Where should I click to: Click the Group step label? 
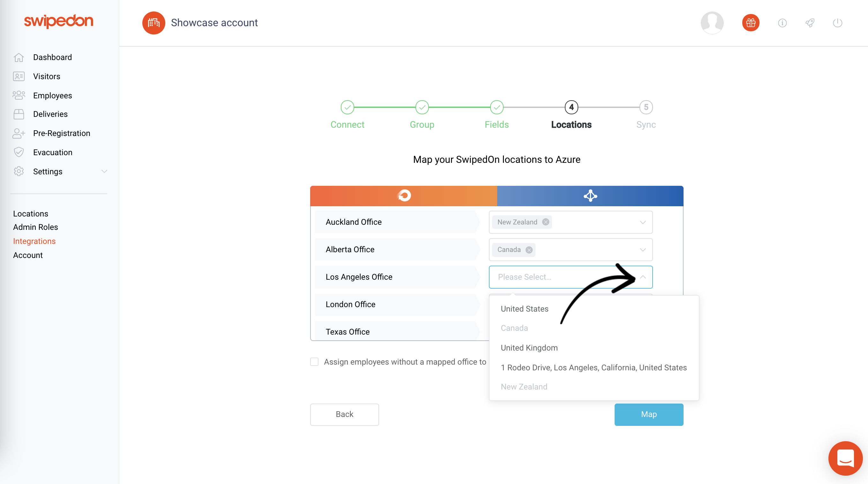tap(422, 125)
